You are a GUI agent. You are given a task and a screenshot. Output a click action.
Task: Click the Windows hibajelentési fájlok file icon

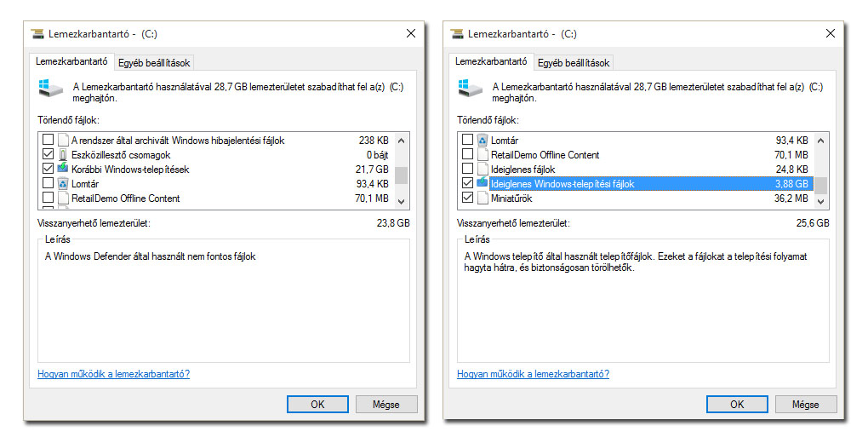pyautogui.click(x=63, y=141)
